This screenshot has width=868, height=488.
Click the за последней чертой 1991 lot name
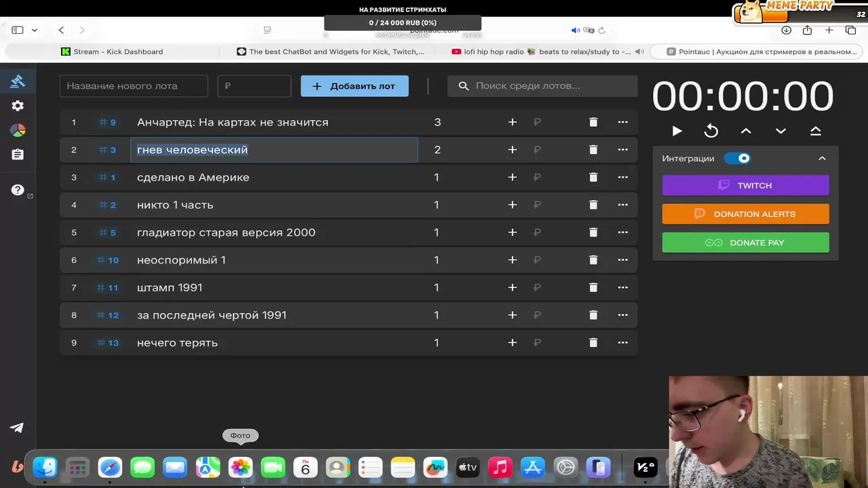point(212,315)
